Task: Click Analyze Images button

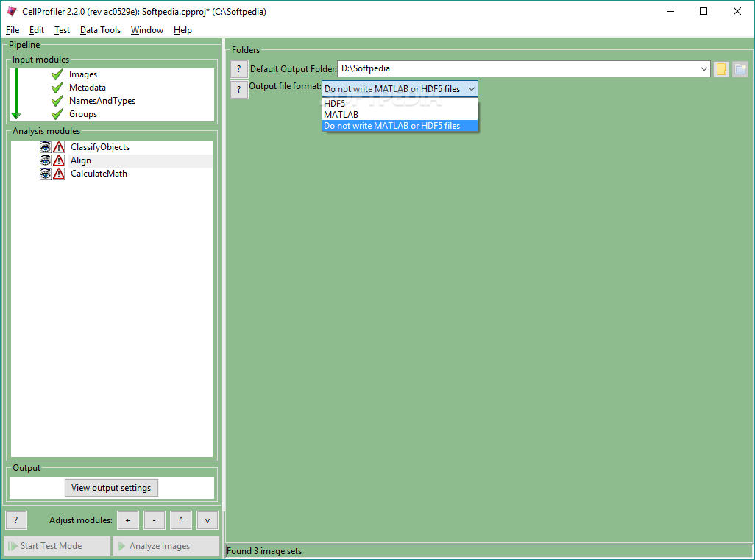Action: (166, 546)
